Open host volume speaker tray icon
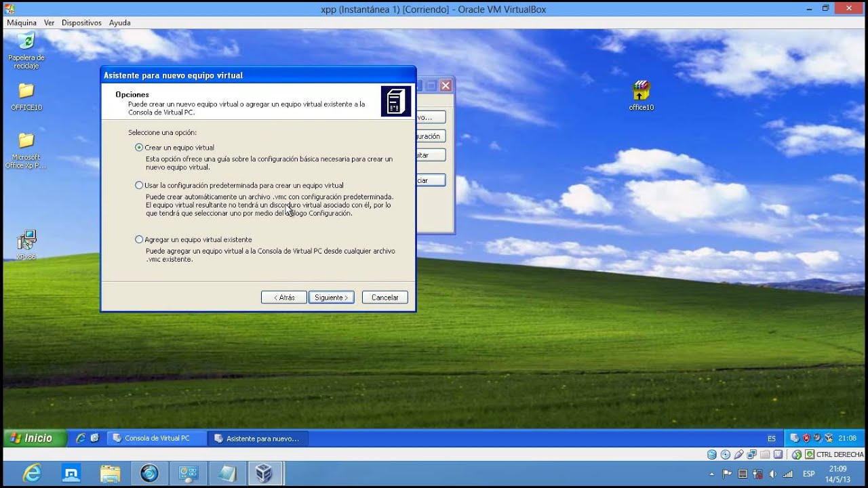Image resolution: width=868 pixels, height=488 pixels. (772, 474)
